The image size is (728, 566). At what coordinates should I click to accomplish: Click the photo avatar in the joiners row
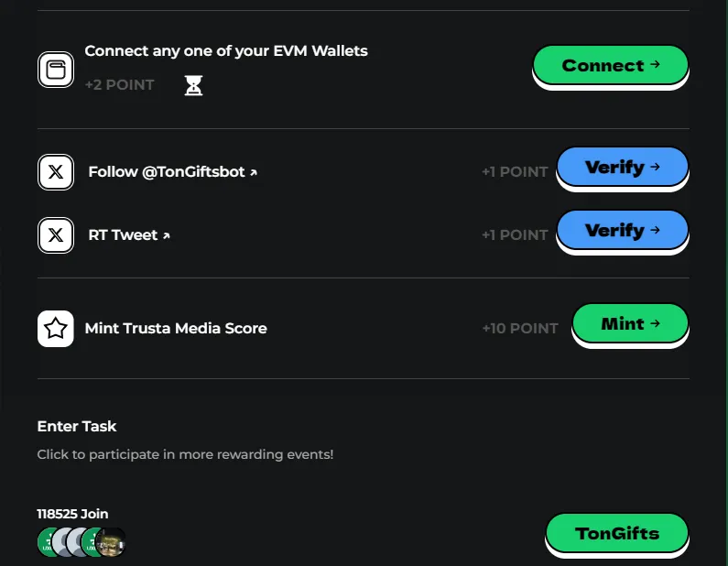pyautogui.click(x=113, y=542)
